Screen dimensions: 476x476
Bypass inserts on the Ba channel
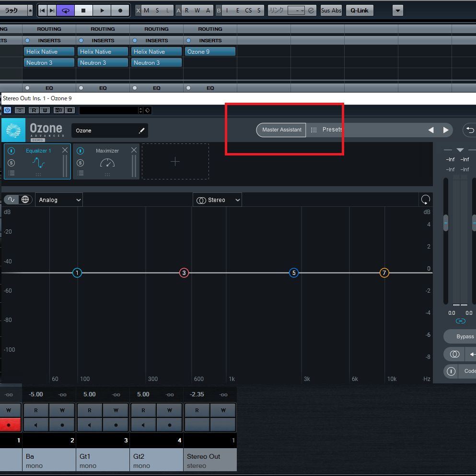point(28,40)
